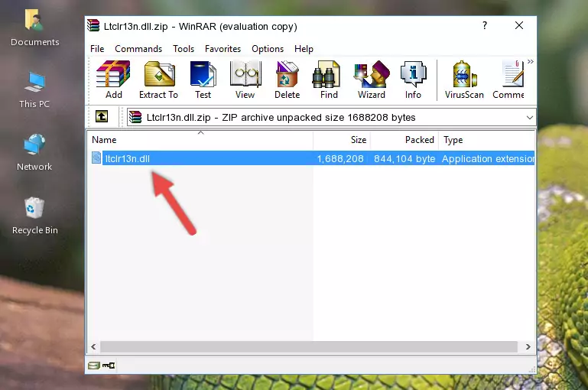Image resolution: width=588 pixels, height=390 pixels.
Task: Click the horizontal scrollbar track
Action: (309, 347)
